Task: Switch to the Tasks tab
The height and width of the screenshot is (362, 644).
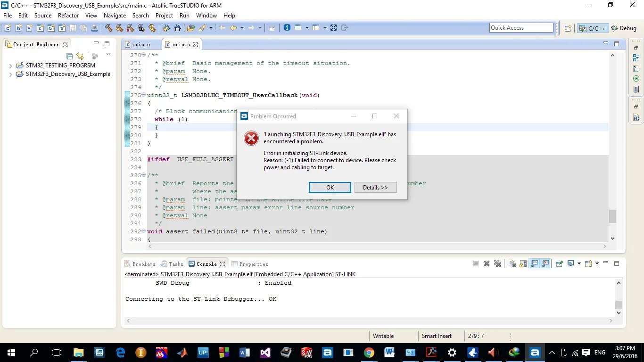Action: [x=172, y=264]
